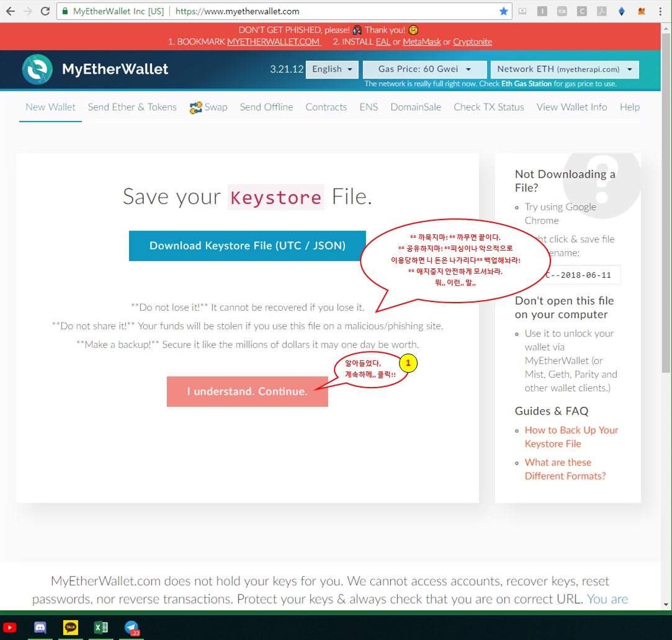Open Send Ether & Tokens tab
The width and height of the screenshot is (672, 640).
coord(132,107)
